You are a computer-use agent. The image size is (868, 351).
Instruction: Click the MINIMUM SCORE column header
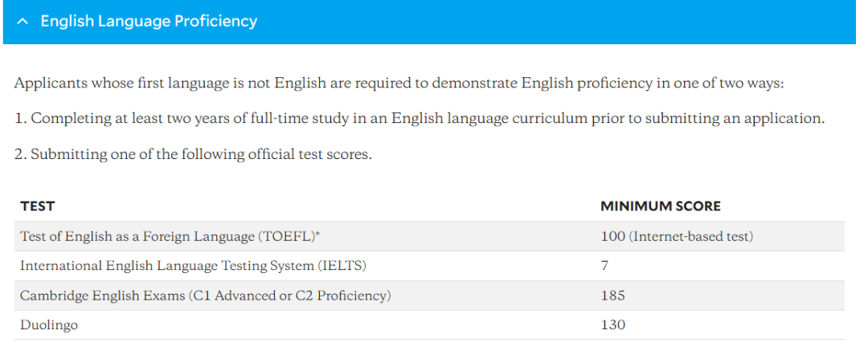point(661,206)
